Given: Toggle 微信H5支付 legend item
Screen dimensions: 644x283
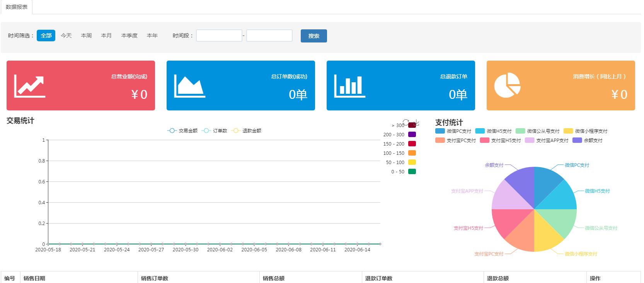Looking at the screenshot, I should (493, 131).
